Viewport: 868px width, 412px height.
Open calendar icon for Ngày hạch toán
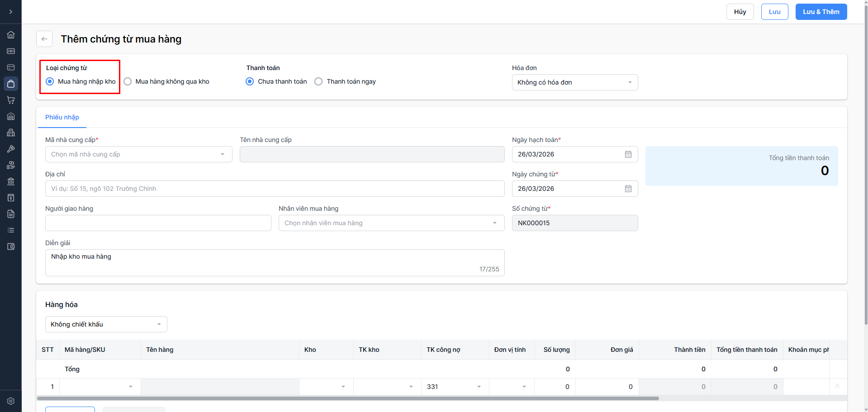click(628, 154)
